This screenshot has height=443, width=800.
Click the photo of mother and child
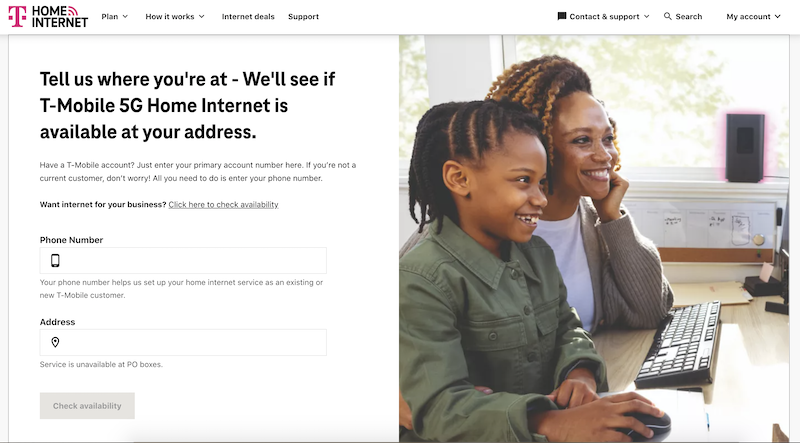click(594, 238)
